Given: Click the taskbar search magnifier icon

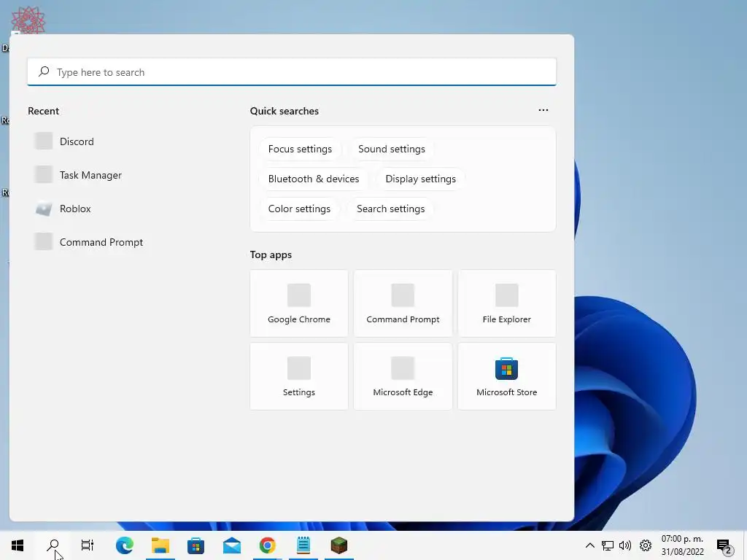Looking at the screenshot, I should [x=53, y=545].
